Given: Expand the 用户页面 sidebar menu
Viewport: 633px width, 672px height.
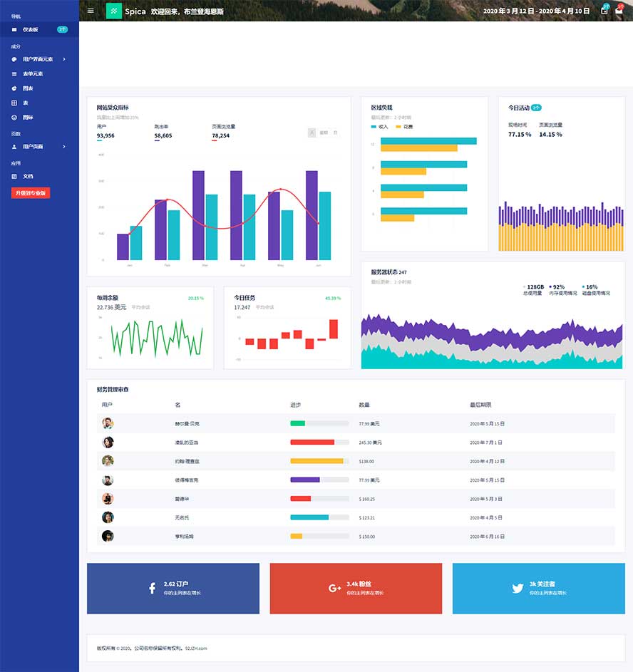Looking at the screenshot, I should point(32,147).
